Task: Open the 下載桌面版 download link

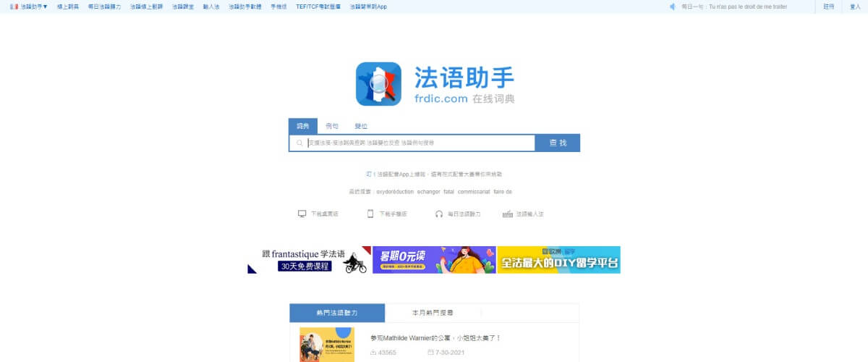Action: tap(324, 214)
